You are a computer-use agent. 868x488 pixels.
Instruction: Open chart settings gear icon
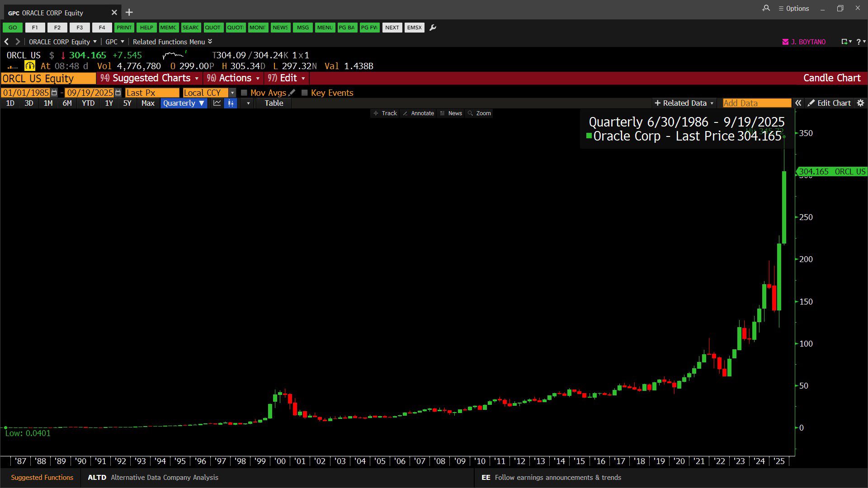pos(860,103)
